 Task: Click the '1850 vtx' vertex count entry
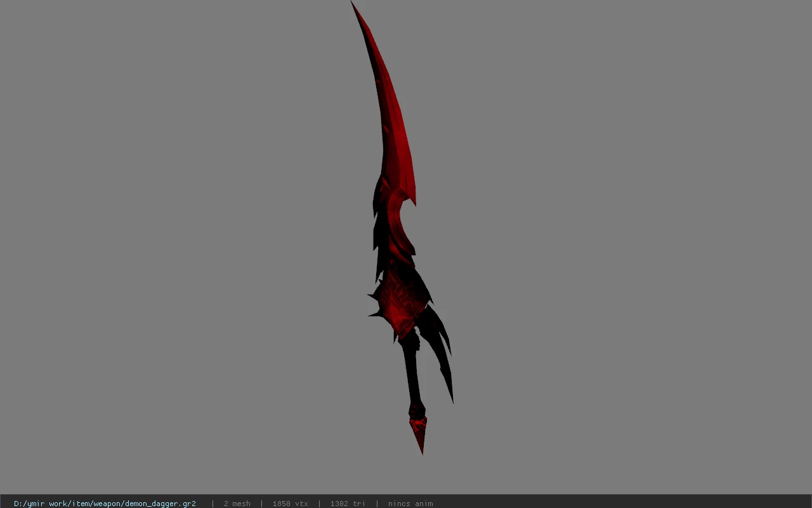click(290, 504)
